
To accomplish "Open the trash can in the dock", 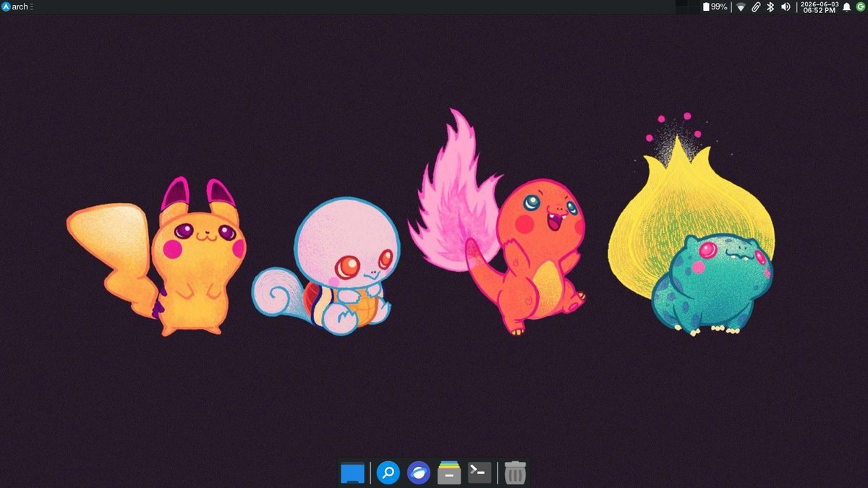I will [x=515, y=473].
